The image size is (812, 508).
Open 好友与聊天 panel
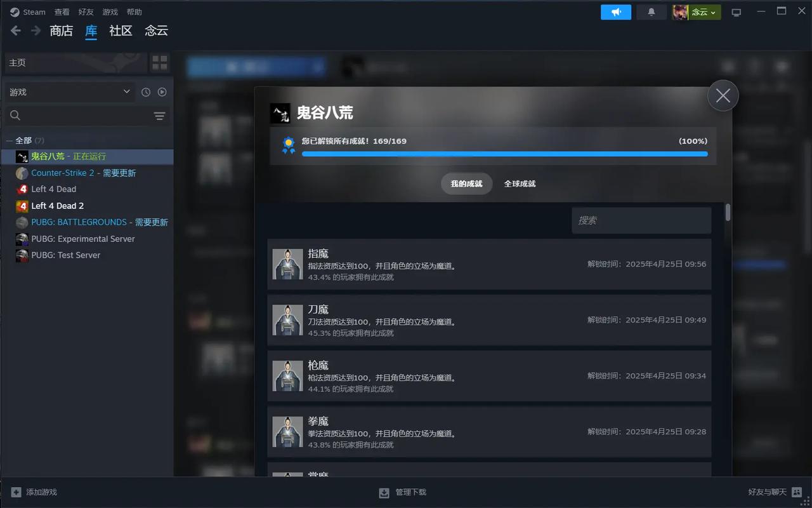pos(775,492)
